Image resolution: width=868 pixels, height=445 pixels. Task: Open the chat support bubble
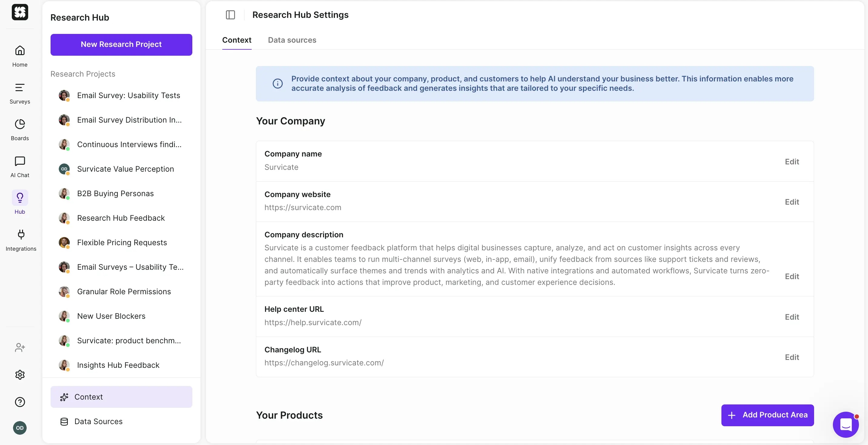(x=846, y=424)
